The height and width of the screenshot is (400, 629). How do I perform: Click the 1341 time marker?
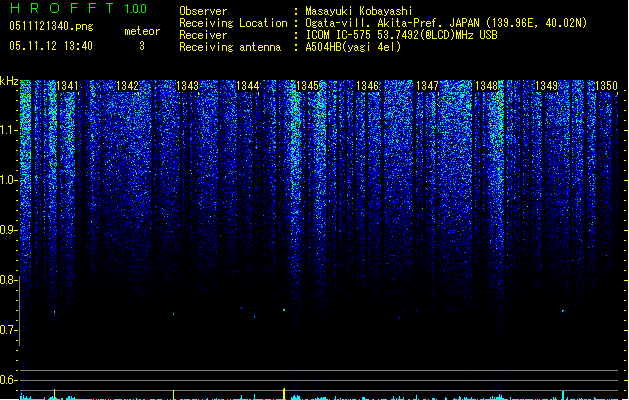(67, 86)
